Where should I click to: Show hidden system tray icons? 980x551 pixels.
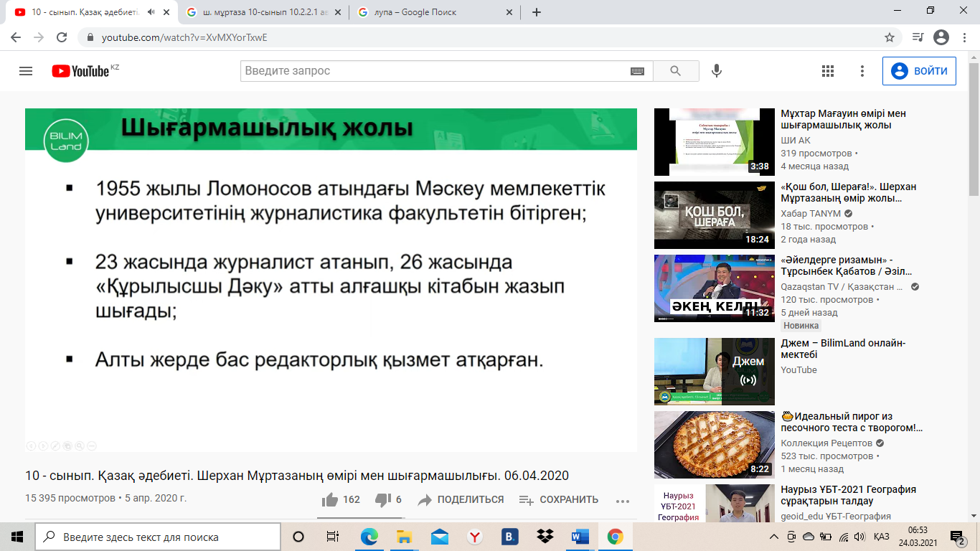[774, 537]
